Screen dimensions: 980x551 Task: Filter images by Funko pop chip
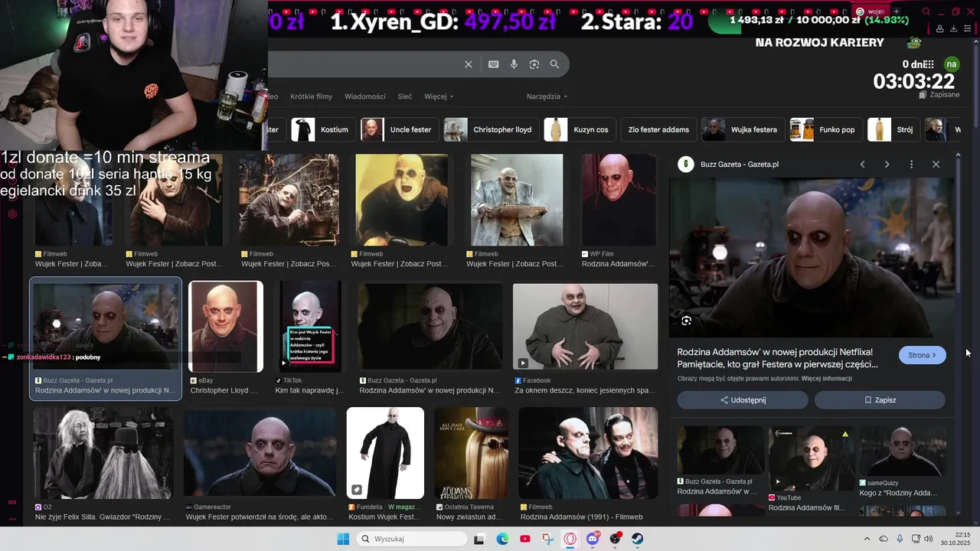tap(825, 129)
